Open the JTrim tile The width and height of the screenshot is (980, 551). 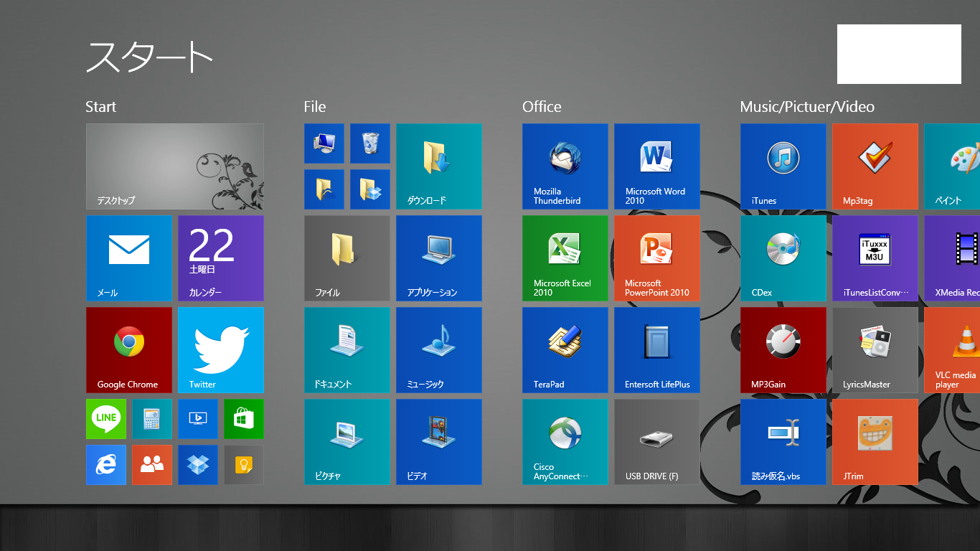pos(875,442)
